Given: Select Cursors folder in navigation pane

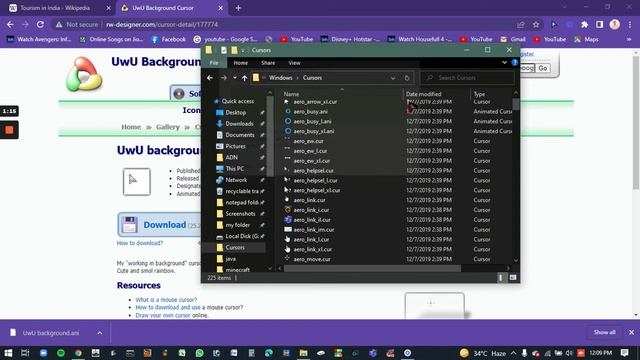Looking at the screenshot, I should pyautogui.click(x=235, y=247).
